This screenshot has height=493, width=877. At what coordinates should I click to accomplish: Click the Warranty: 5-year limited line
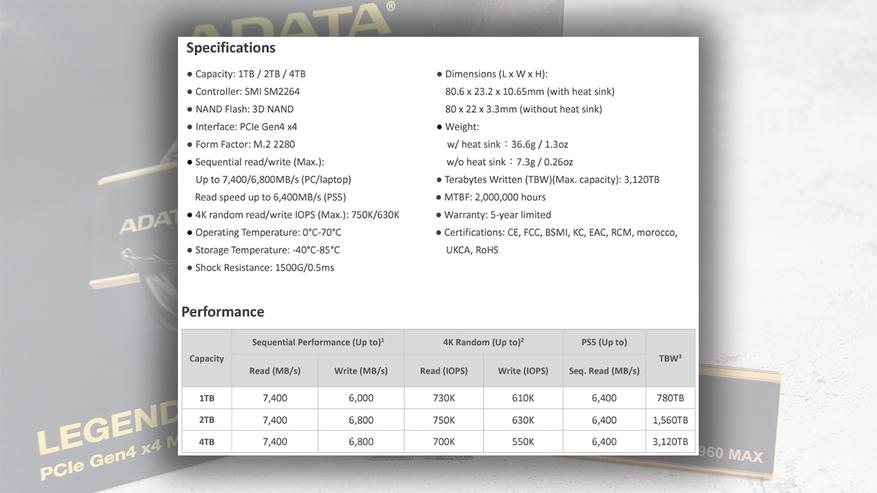pyautogui.click(x=494, y=215)
